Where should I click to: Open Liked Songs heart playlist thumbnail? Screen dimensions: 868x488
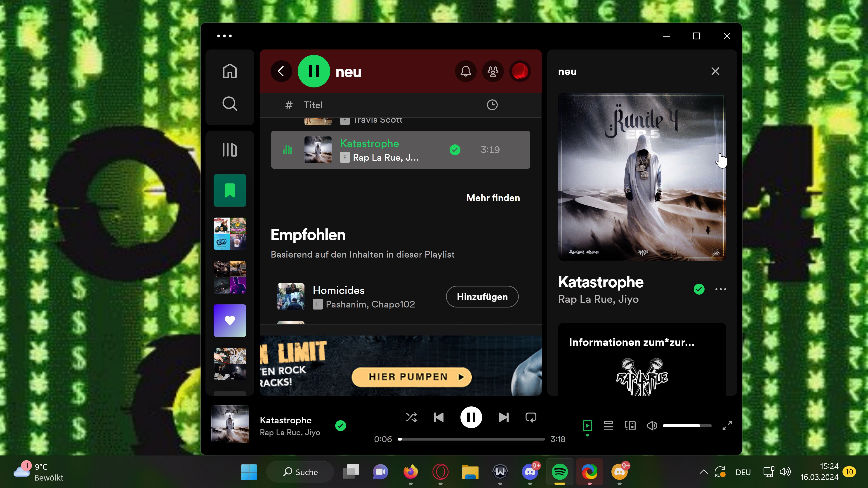pyautogui.click(x=229, y=320)
